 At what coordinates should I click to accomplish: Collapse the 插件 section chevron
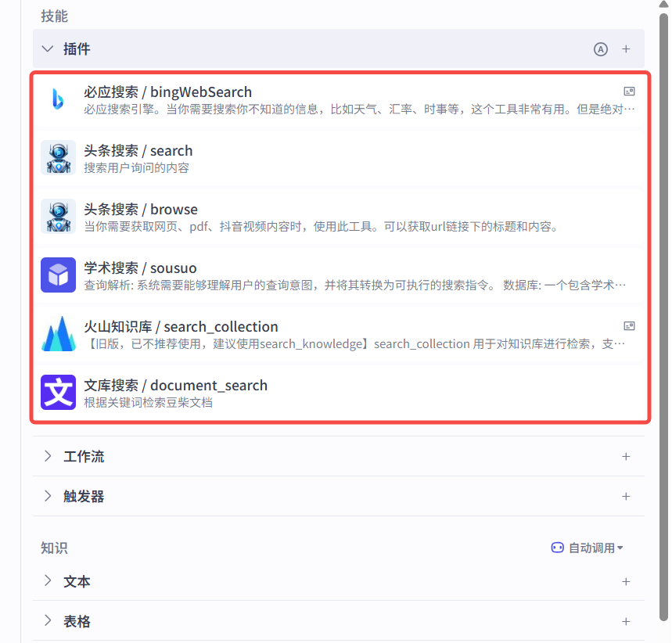[48, 48]
